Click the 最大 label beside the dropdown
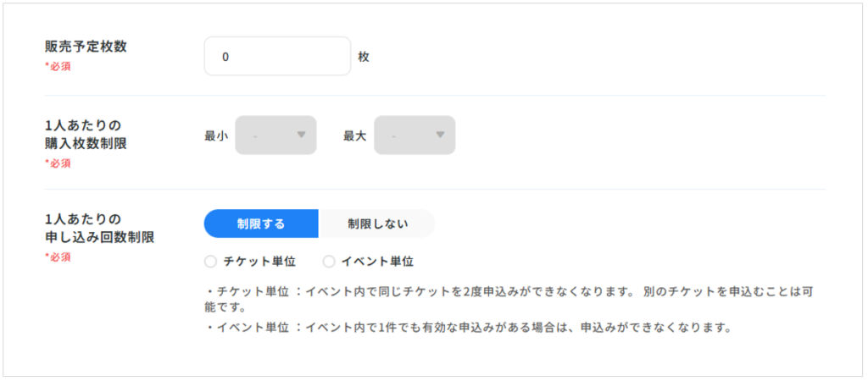Screen dimensions: 868x381 [354, 135]
